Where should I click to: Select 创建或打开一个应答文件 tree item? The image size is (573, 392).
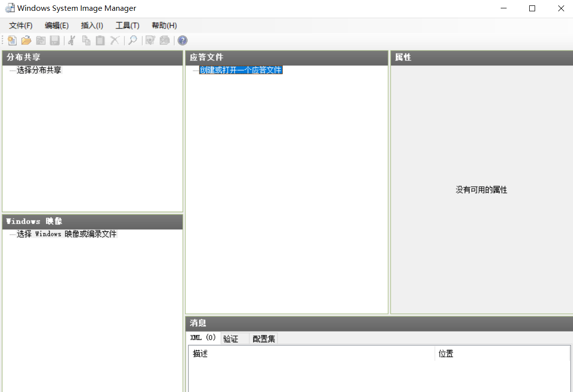[x=241, y=70]
